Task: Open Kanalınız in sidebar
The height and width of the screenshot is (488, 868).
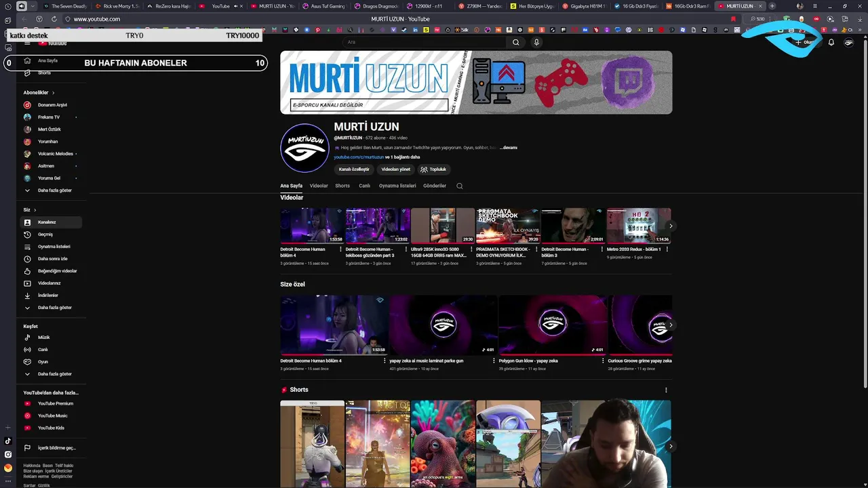Action: [51, 222]
